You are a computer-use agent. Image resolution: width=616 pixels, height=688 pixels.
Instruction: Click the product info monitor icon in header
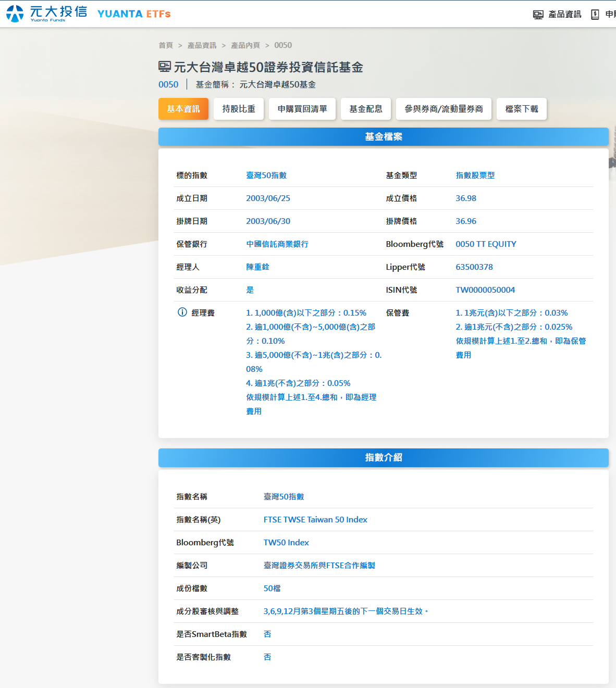[x=538, y=15]
